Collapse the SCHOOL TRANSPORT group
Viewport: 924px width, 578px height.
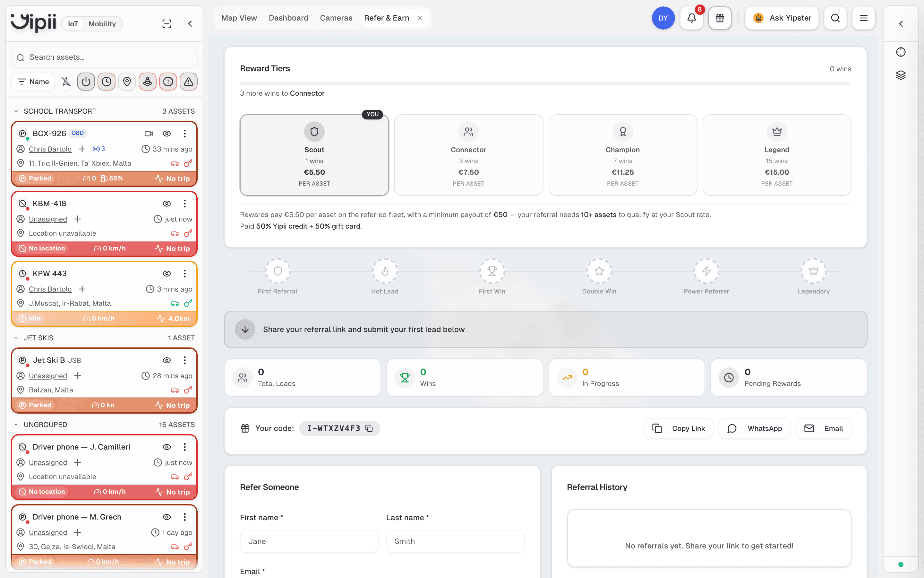[16, 111]
